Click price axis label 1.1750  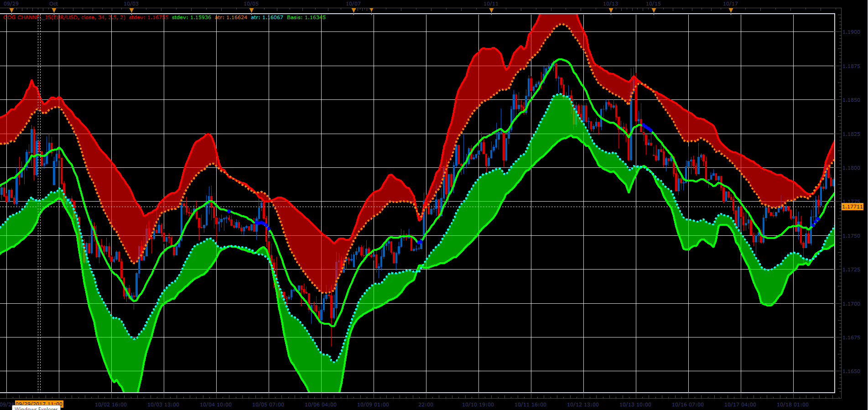click(x=851, y=236)
